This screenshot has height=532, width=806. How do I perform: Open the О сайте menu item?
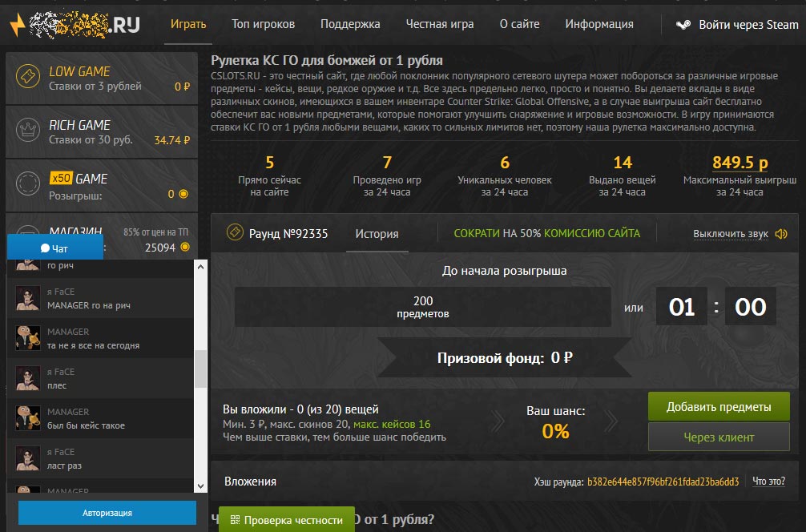[x=520, y=24]
